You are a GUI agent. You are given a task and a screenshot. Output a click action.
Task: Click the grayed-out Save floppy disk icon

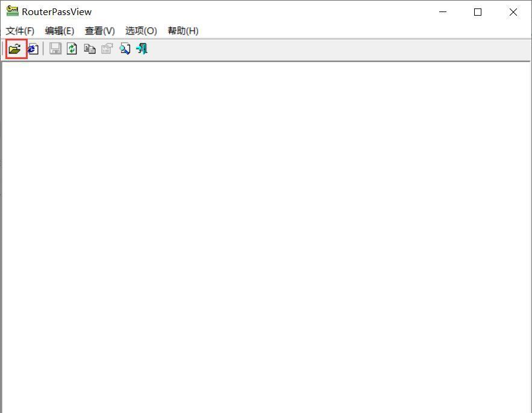tap(55, 49)
